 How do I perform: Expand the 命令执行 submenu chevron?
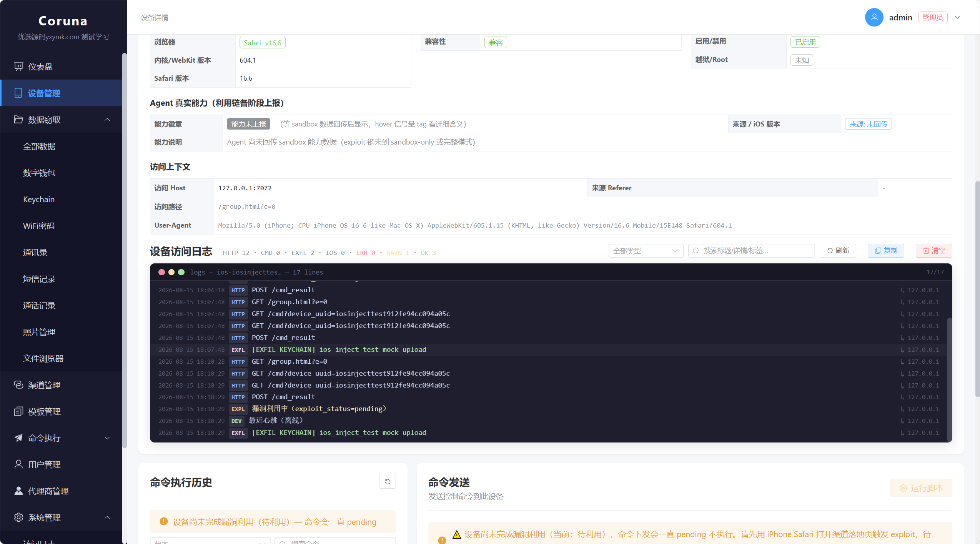tap(107, 438)
